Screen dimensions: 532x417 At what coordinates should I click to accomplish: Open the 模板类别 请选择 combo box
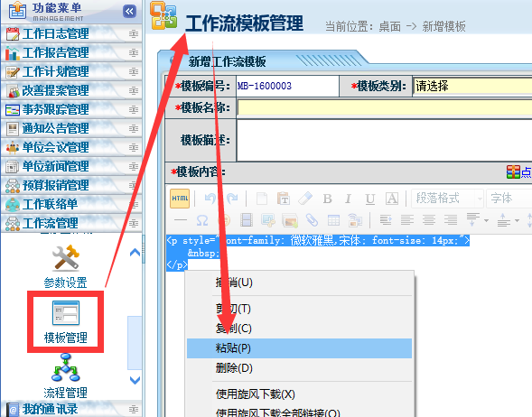472,86
